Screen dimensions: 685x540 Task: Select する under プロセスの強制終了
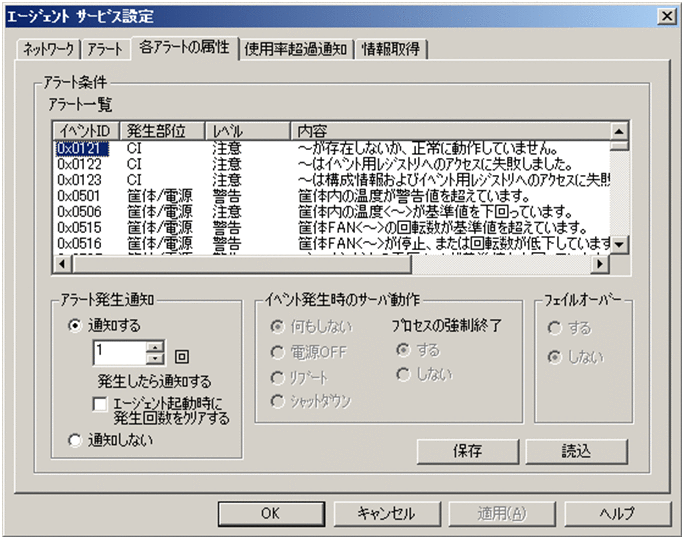tap(418, 350)
